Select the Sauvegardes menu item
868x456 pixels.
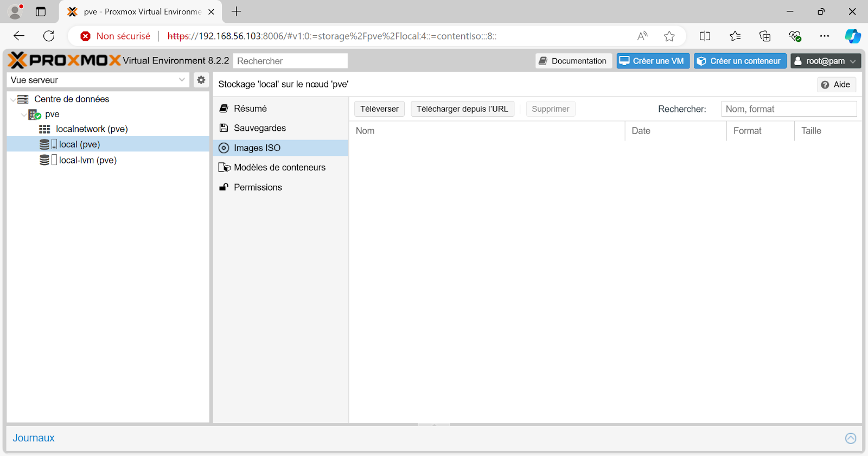click(x=280, y=128)
